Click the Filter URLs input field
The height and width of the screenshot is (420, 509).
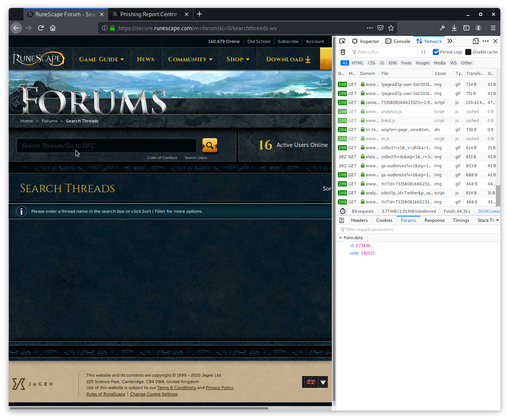pyautogui.click(x=384, y=52)
